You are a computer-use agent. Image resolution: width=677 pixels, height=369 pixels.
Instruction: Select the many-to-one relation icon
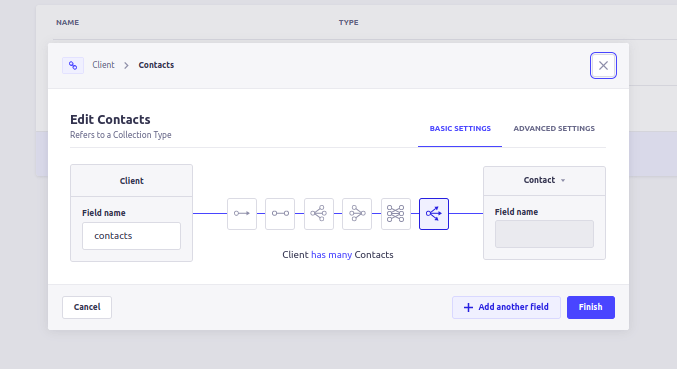357,214
